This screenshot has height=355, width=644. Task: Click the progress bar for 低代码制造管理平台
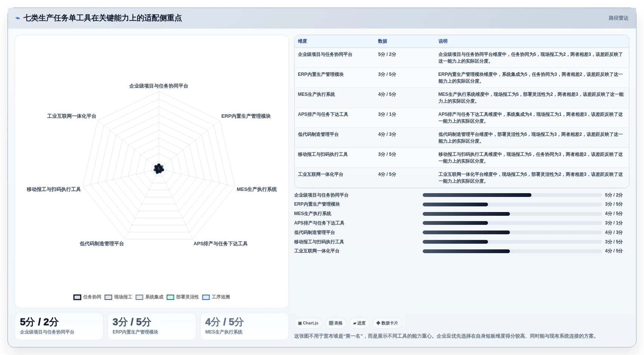(x=512, y=233)
